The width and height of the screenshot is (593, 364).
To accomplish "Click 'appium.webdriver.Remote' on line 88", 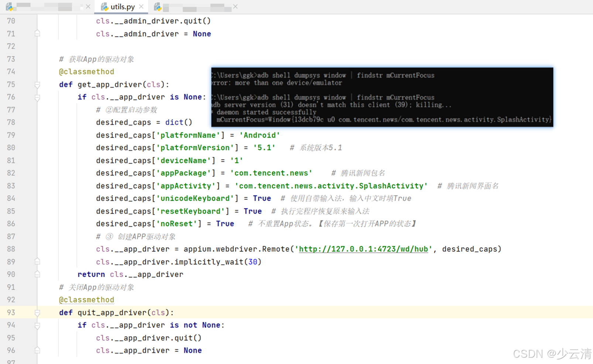I will 237,249.
